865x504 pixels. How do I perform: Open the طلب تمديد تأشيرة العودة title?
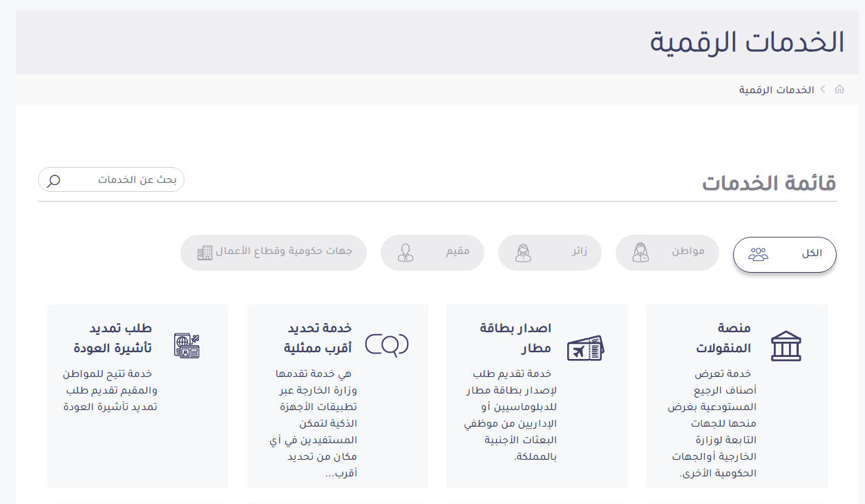(113, 338)
